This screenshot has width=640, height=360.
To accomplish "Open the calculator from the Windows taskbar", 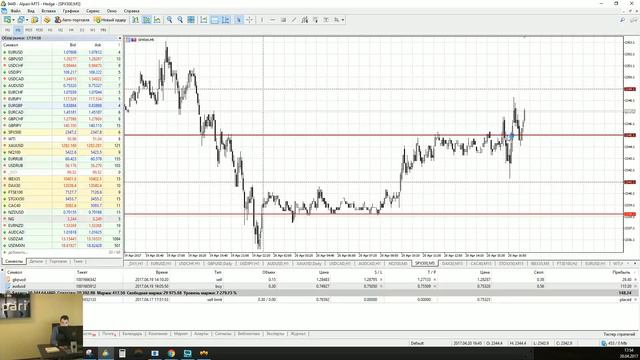I will [122, 353].
